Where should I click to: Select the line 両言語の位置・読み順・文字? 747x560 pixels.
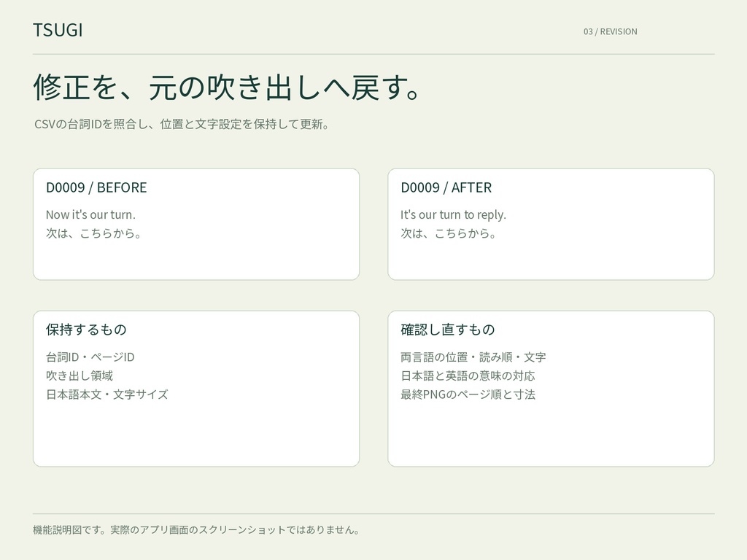[x=473, y=357]
